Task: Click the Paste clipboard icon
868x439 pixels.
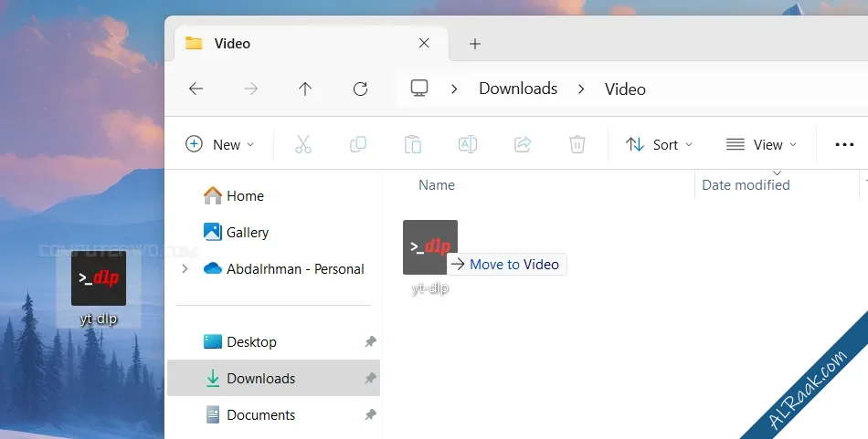Action: [x=413, y=144]
